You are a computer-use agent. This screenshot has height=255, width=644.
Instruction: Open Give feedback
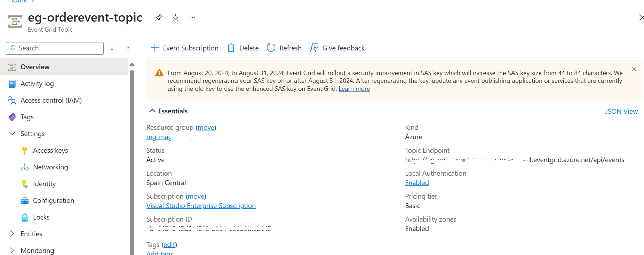[x=337, y=48]
